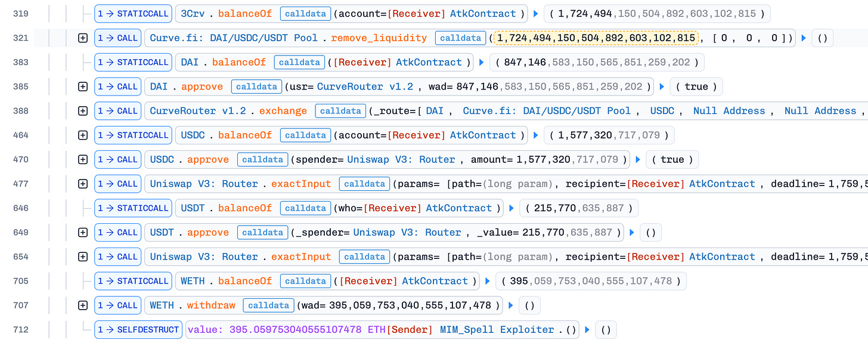Image resolution: width=868 pixels, height=349 pixels.
Task: Click STATICCALL badge on line 383
Action: [x=133, y=63]
